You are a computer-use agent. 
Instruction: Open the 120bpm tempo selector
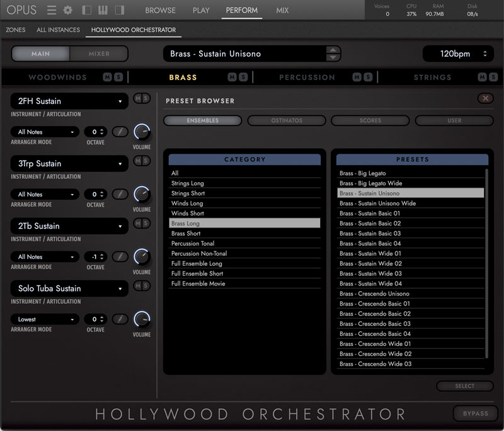(x=458, y=54)
